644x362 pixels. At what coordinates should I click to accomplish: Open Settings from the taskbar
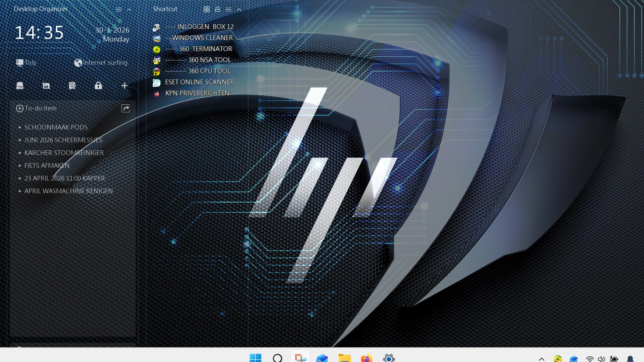pos(389,358)
